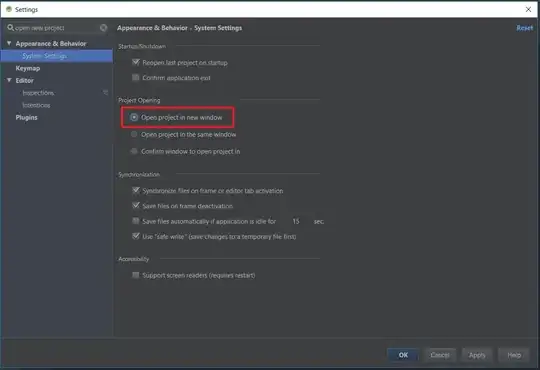Click the Reset link
Screen dimensions: 540x370
[525, 28]
